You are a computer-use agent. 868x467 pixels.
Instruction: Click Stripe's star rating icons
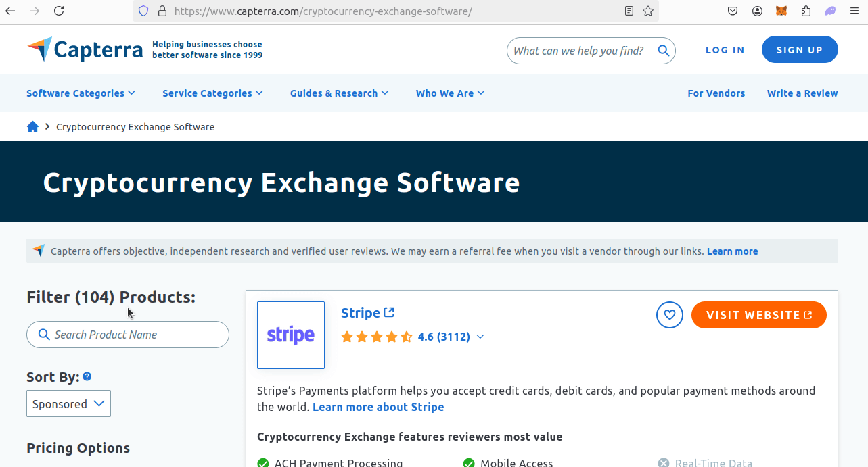tap(377, 337)
